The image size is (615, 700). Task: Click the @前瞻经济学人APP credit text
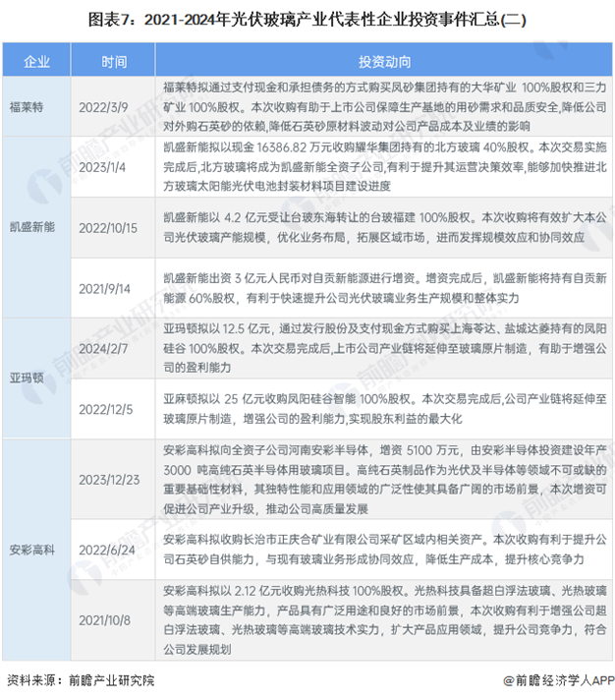coord(558,680)
